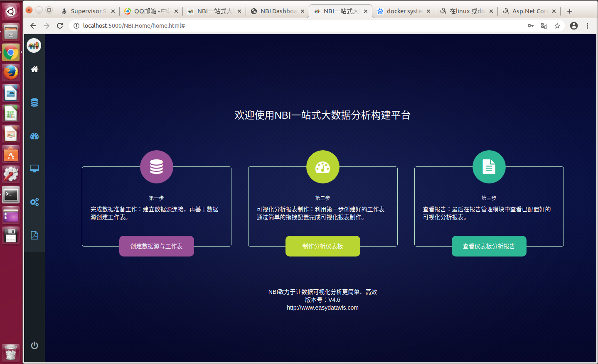Image resolution: width=598 pixels, height=364 pixels.
Task: Click 查看仪表板分析报告 button
Action: (x=489, y=246)
